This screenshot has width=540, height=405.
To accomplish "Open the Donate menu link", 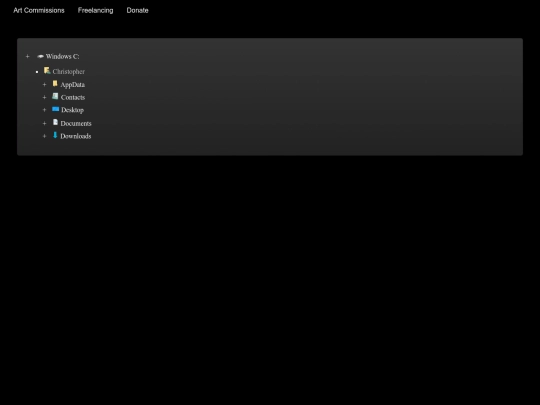I will pyautogui.click(x=137, y=10).
